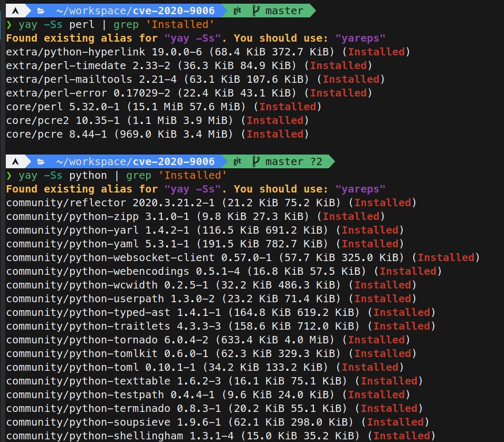This screenshot has height=442, width=504.
Task: Click the community/python-userpath line
Action: [x=211, y=299]
